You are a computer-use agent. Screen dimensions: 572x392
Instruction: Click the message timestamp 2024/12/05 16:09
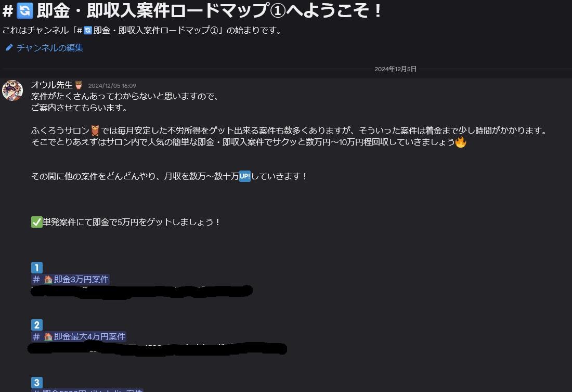(112, 86)
